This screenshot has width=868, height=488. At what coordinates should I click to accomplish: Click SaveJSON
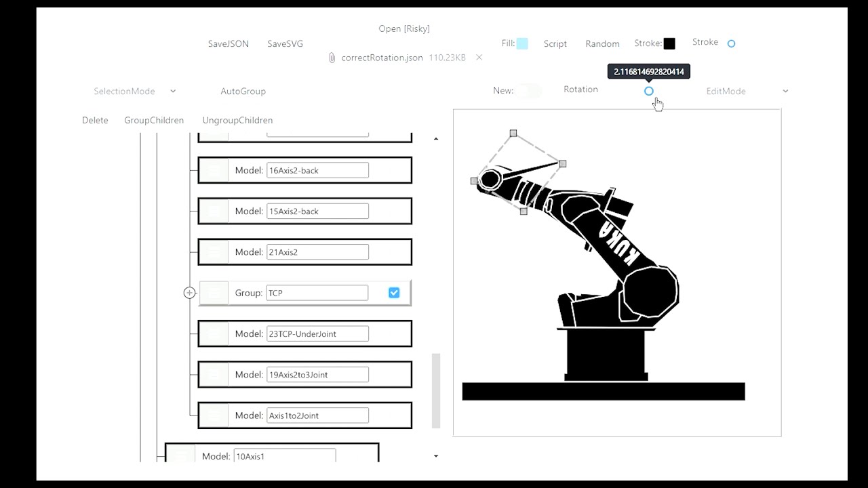[x=228, y=43]
